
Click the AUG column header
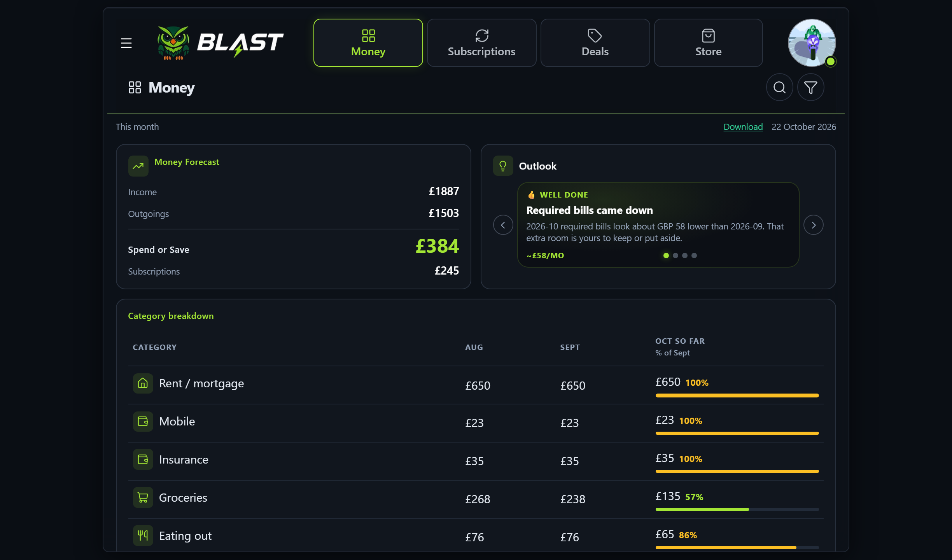tap(474, 347)
